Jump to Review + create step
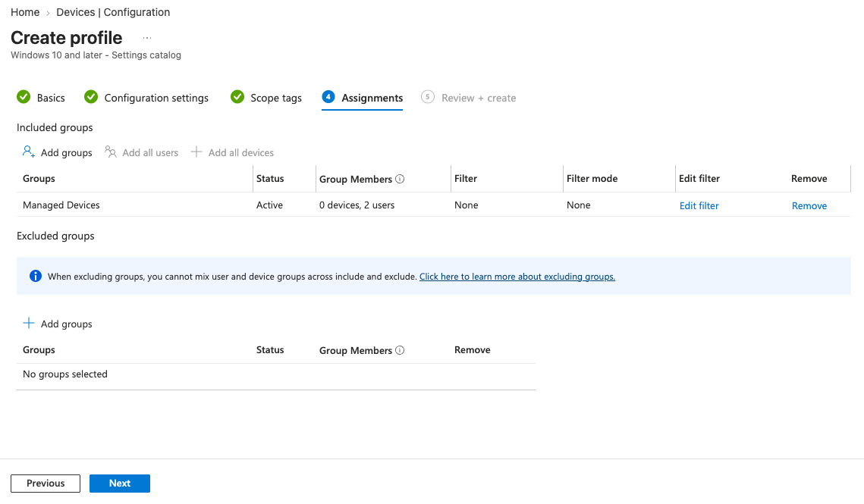This screenshot has width=864, height=504. (479, 98)
